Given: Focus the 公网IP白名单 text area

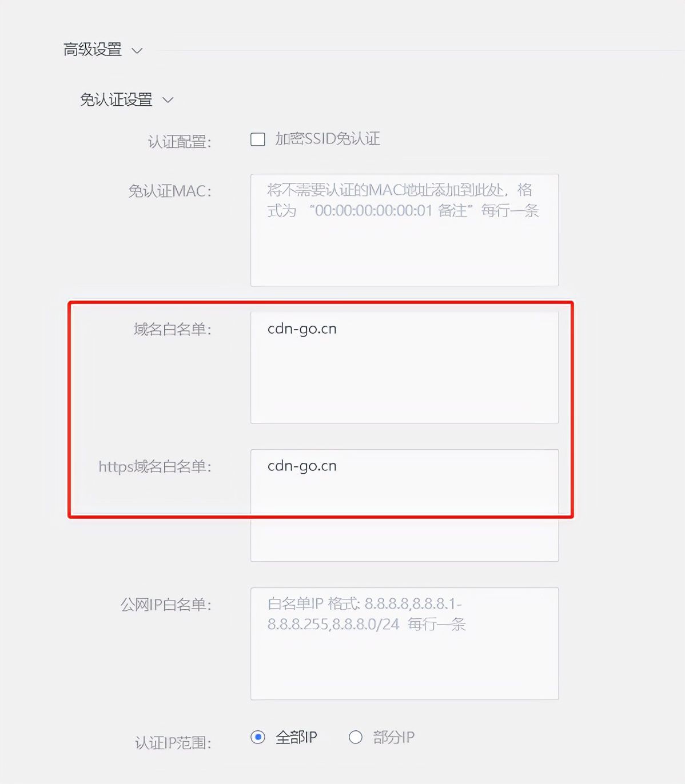Looking at the screenshot, I should [x=404, y=643].
